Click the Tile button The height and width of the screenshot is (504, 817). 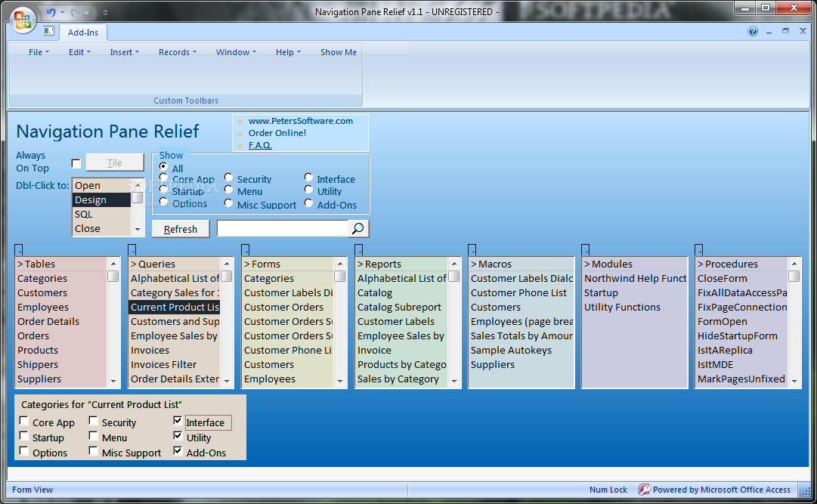115,162
